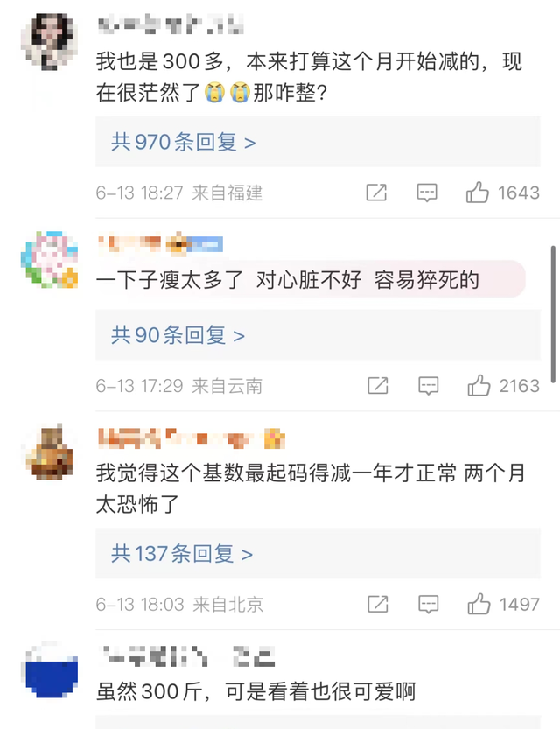This screenshot has height=729, width=560.
Task: Reply to the 福建 comment via bubble icon
Action: coord(427,193)
